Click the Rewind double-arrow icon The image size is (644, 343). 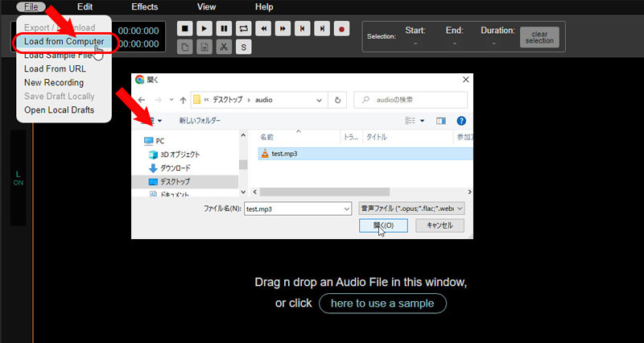point(263,28)
